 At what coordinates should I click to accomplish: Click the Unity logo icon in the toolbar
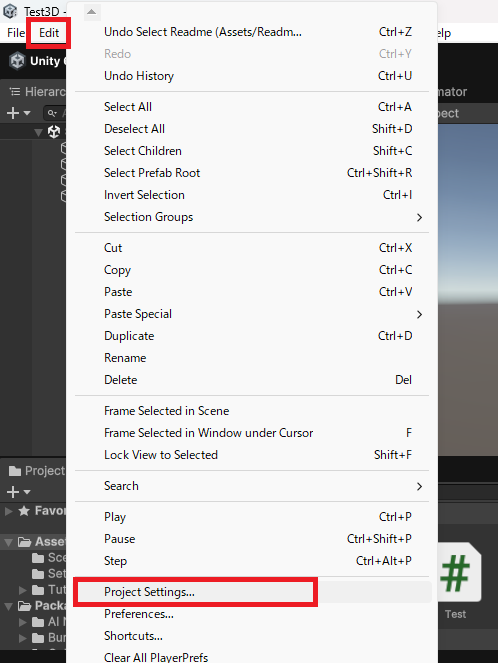pyautogui.click(x=17, y=61)
